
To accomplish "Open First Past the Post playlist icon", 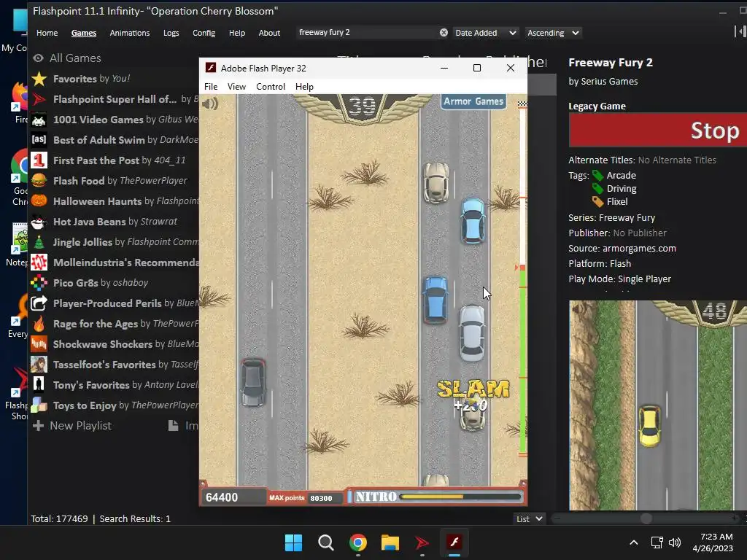I will click(x=39, y=160).
